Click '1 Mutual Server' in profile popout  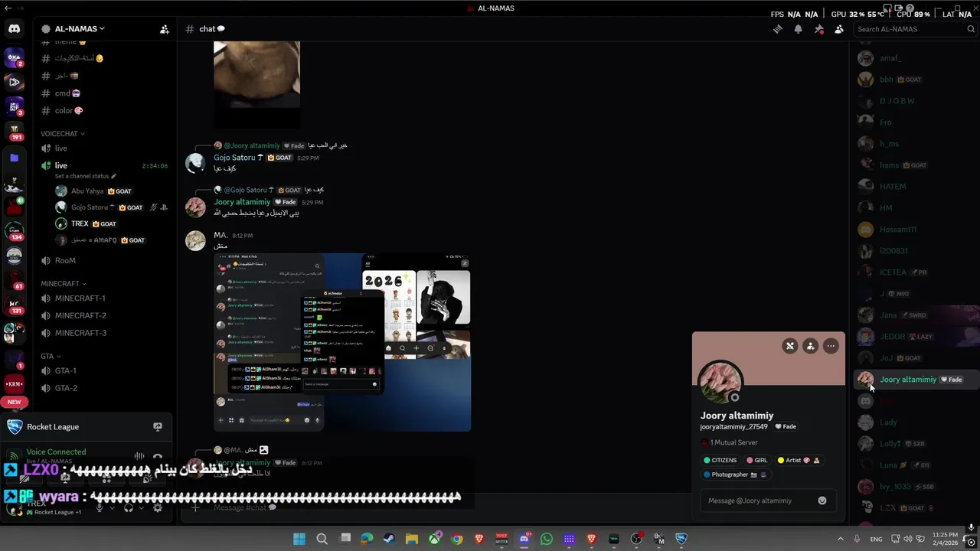click(x=733, y=442)
